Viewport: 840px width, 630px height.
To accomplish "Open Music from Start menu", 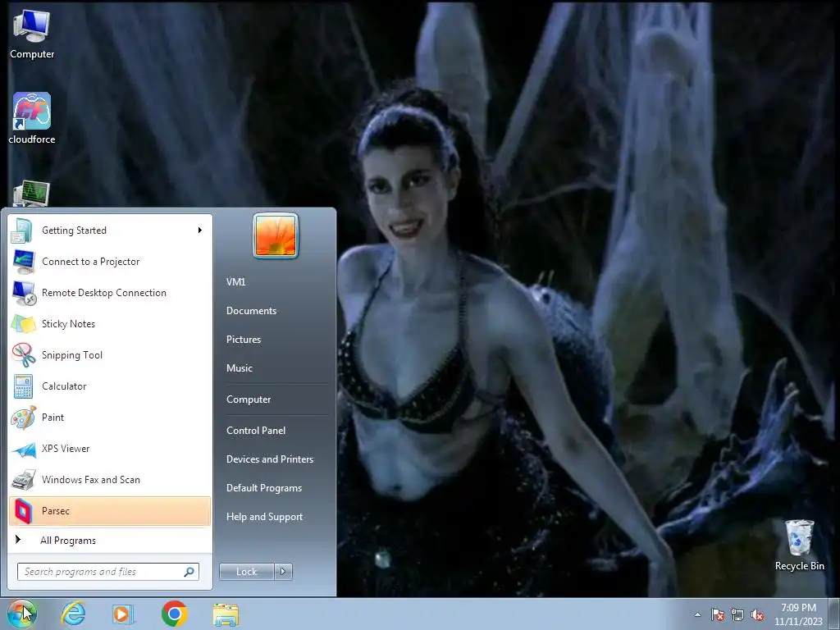I will 239,368.
